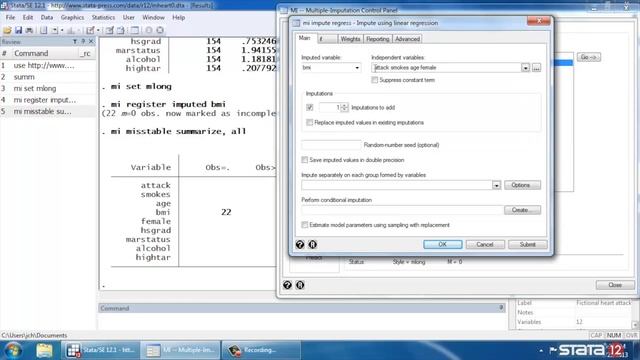This screenshot has height=360, width=640.
Task: Click the Submit button
Action: [x=527, y=244]
